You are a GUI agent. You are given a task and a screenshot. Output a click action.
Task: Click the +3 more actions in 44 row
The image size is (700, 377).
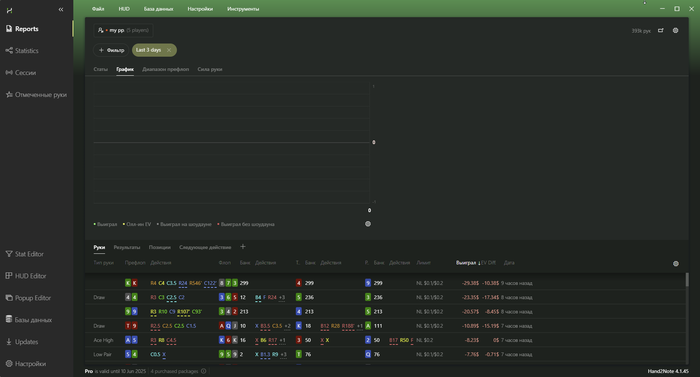(282, 297)
